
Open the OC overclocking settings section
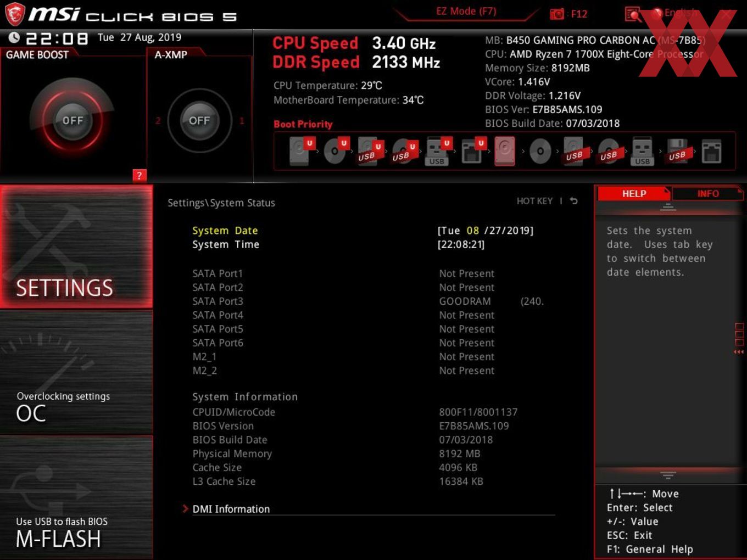point(76,373)
